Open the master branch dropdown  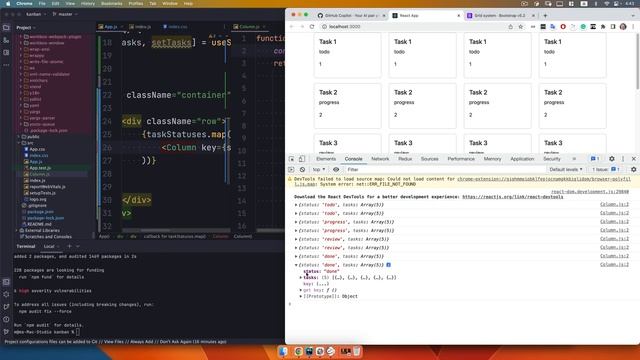tap(65, 14)
